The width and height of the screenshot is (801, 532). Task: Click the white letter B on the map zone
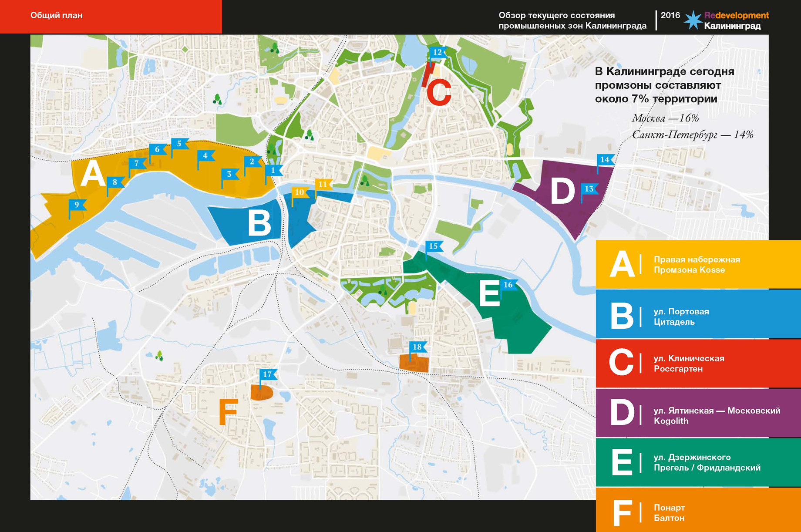coord(259,223)
